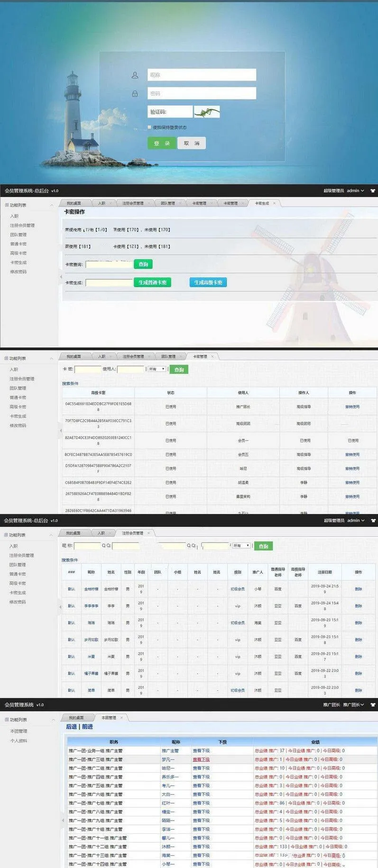Click 查询 button next to 卡密查询 field
The width and height of the screenshot is (378, 868).
point(143,264)
